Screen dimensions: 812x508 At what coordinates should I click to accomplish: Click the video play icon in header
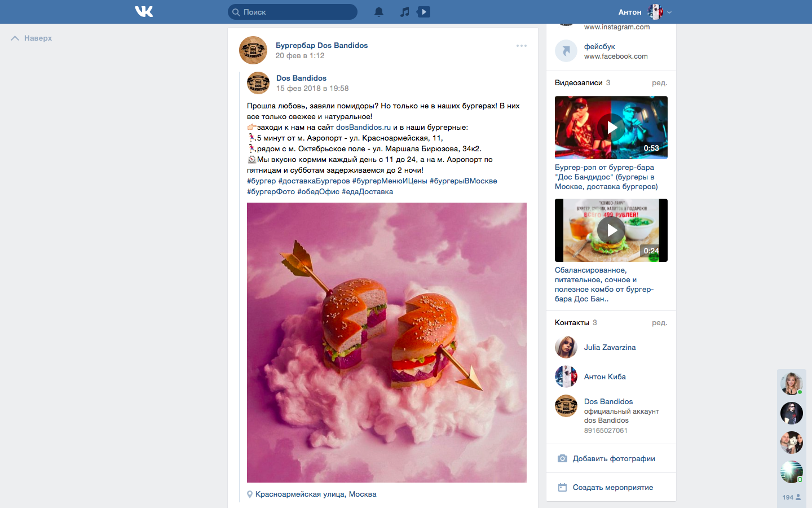click(423, 12)
